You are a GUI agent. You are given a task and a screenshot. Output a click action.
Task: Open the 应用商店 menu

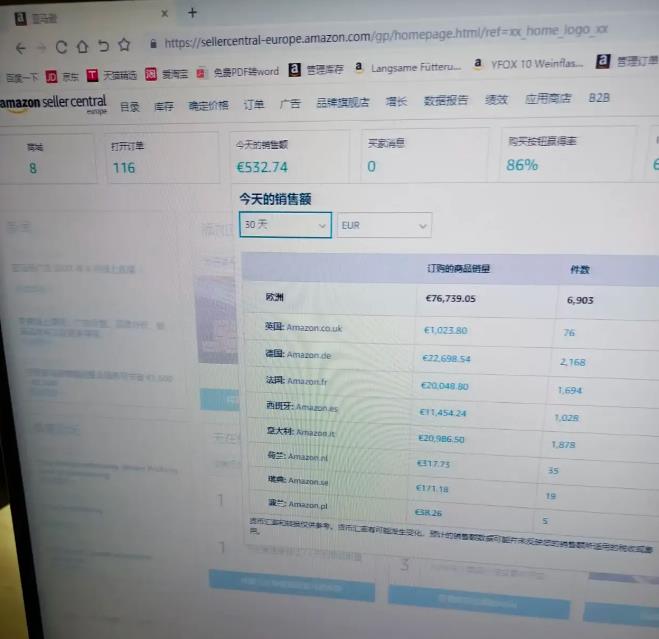coord(548,98)
